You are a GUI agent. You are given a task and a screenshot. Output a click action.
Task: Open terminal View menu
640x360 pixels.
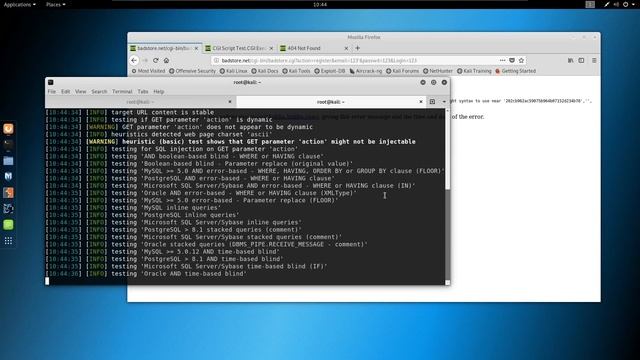pyautogui.click(x=80, y=91)
